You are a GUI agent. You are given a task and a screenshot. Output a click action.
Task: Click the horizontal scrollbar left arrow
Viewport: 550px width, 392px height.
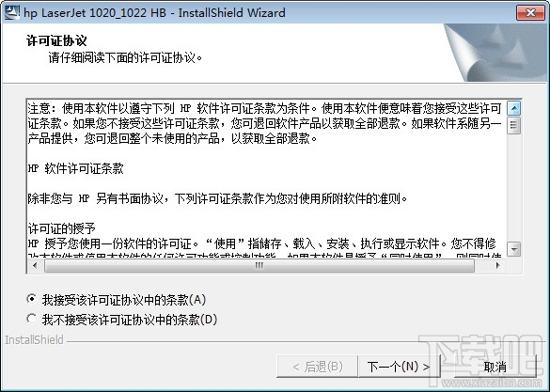click(35, 265)
